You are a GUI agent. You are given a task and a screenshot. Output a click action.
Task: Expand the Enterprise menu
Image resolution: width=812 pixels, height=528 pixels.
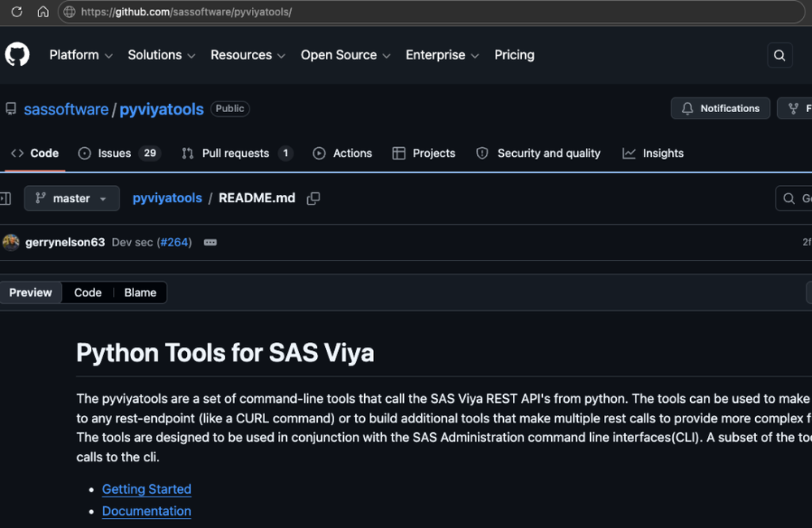[x=442, y=55]
